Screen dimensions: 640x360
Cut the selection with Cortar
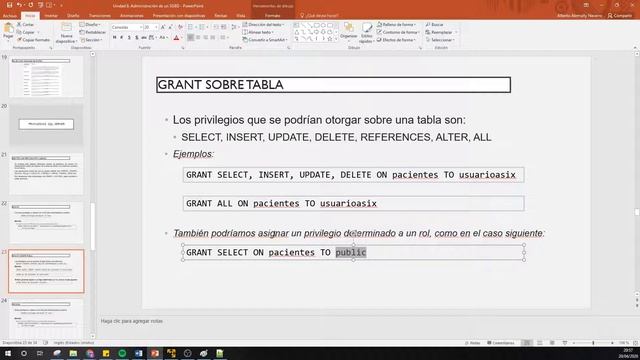tap(25, 24)
